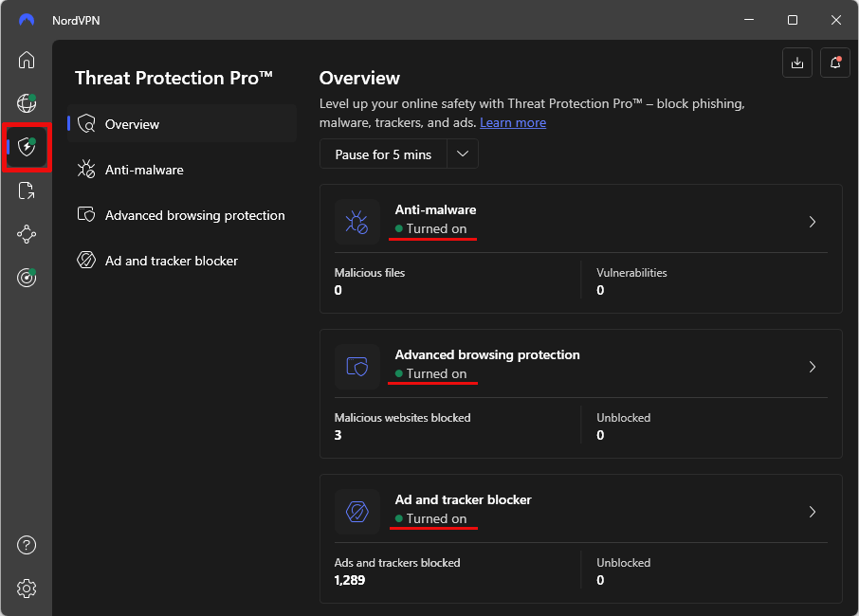The width and height of the screenshot is (859, 616).
Task: Click the Anti-malware card title
Action: point(435,209)
